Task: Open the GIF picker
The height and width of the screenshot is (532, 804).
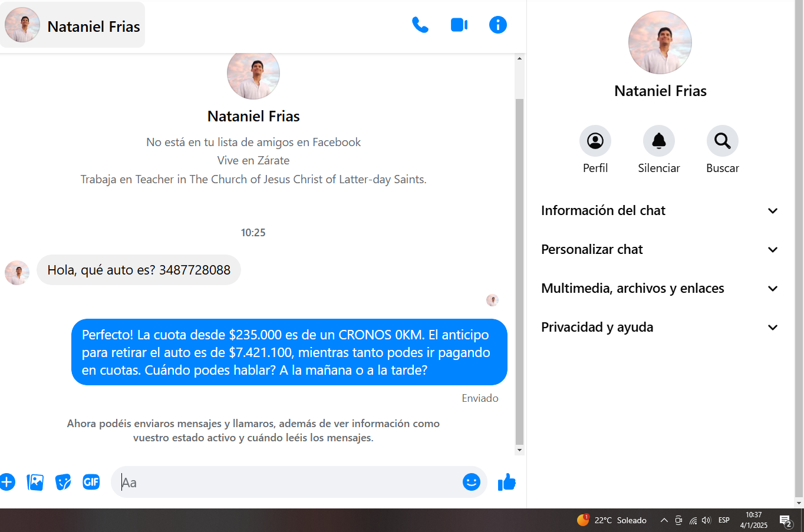Action: [91, 482]
